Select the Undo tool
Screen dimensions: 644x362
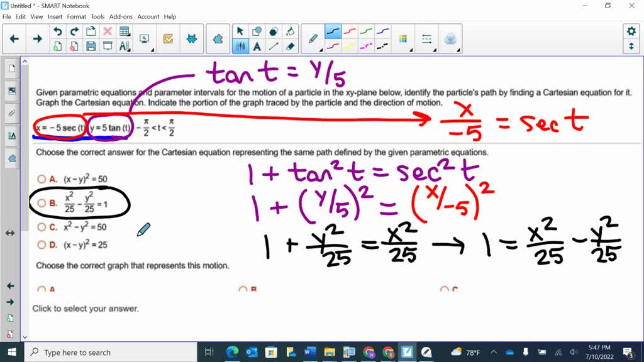[57, 30]
